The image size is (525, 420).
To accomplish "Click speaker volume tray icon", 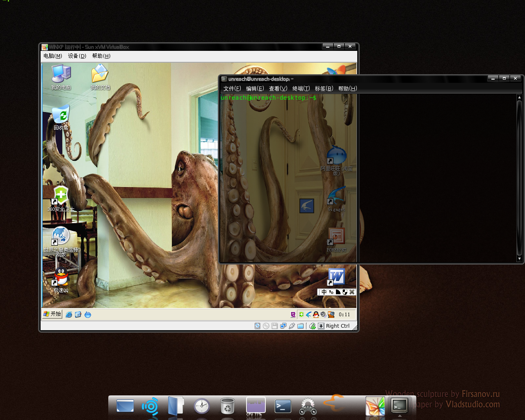I will pyautogui.click(x=323, y=315).
